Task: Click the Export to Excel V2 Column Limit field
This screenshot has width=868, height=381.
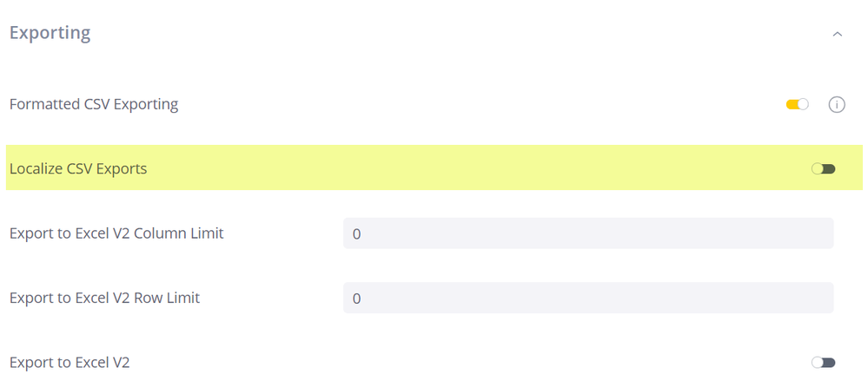Action: pos(587,233)
